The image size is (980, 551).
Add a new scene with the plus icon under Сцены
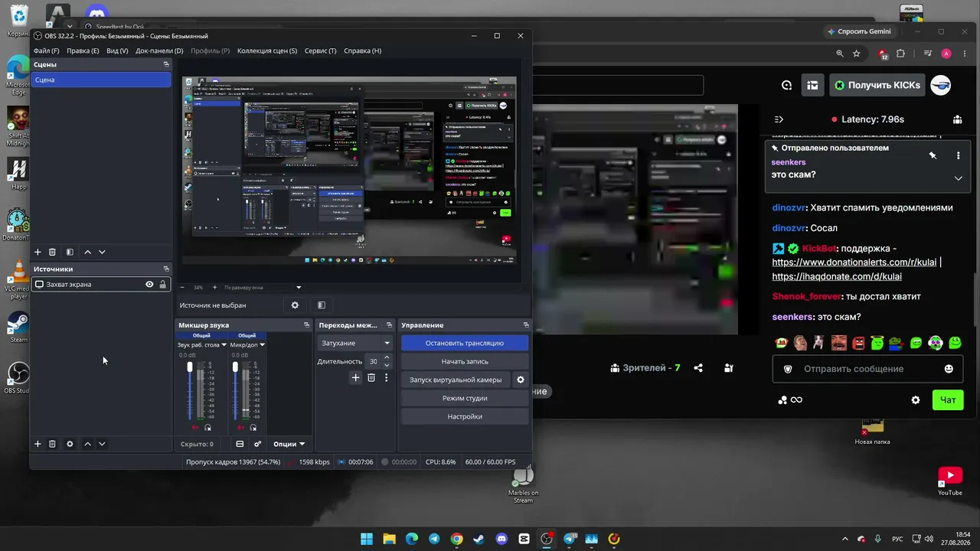click(38, 252)
